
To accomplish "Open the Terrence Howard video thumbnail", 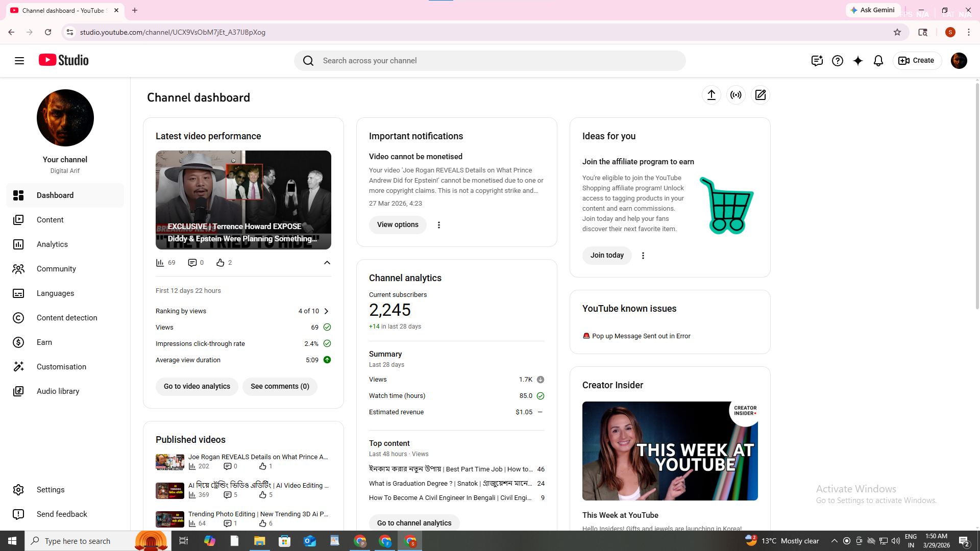I will 243,199.
